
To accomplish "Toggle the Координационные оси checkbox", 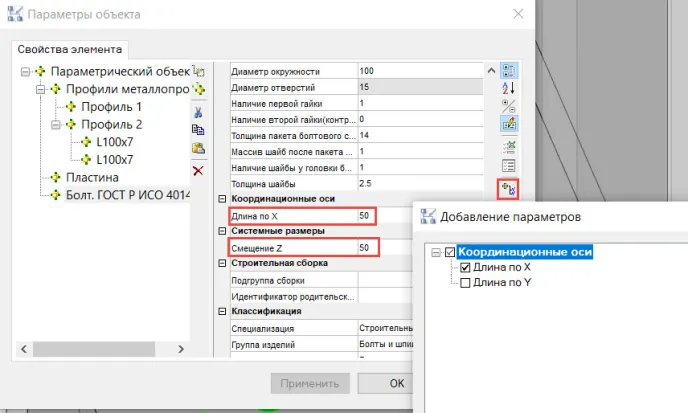I will 449,253.
